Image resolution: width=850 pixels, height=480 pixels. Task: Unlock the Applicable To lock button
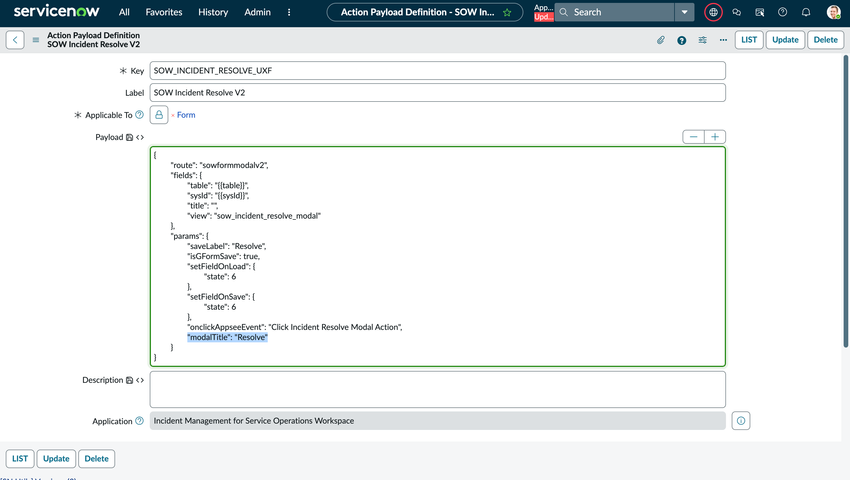click(159, 114)
